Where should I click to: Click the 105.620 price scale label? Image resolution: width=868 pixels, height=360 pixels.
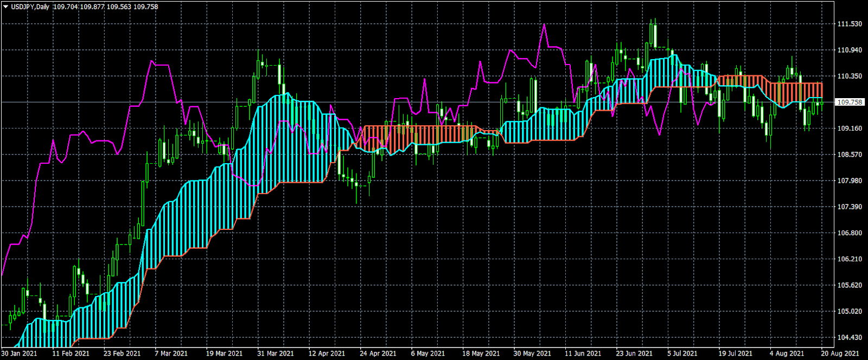[850, 285]
